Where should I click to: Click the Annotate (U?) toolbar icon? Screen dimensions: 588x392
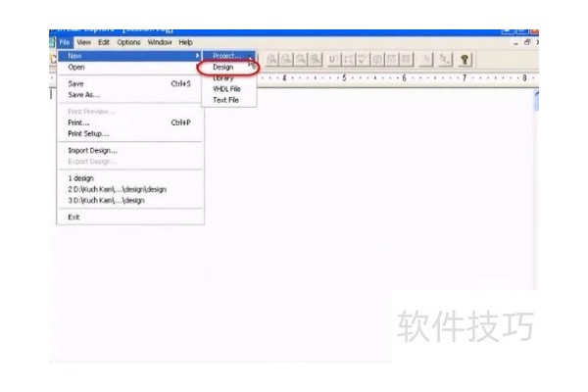(333, 60)
